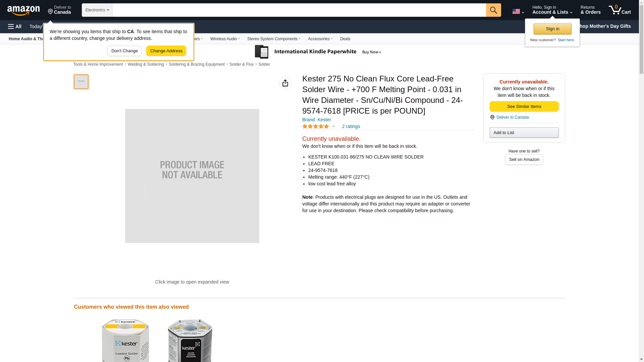The width and height of the screenshot is (644, 362).
Task: Open the cart icon
Action: (620, 10)
